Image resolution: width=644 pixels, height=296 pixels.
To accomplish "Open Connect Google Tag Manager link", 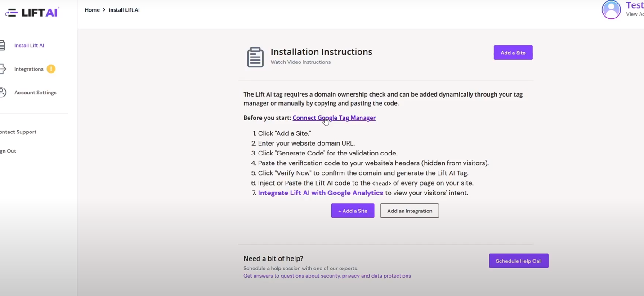I will (334, 118).
